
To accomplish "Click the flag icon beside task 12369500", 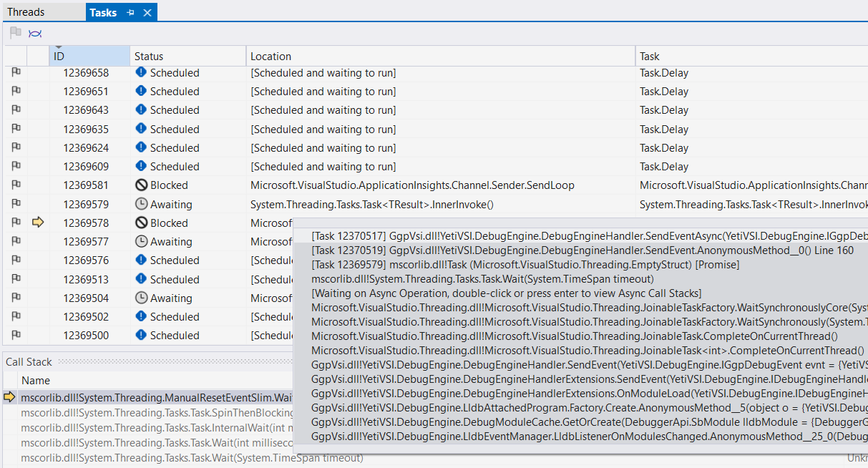I will coord(16,335).
